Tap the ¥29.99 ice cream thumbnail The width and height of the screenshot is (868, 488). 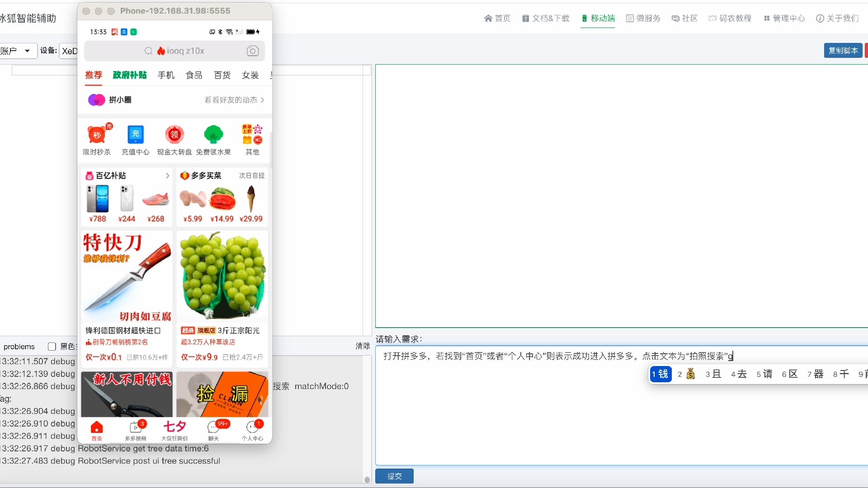pos(251,199)
